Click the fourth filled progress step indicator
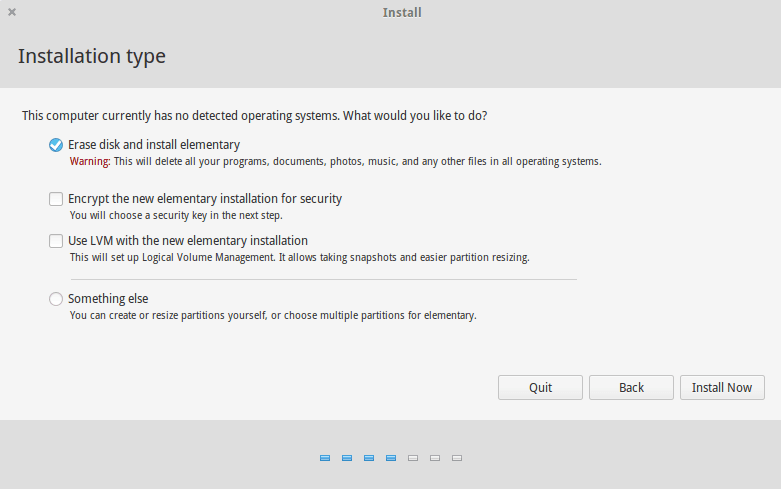The width and height of the screenshot is (781, 490). click(391, 458)
